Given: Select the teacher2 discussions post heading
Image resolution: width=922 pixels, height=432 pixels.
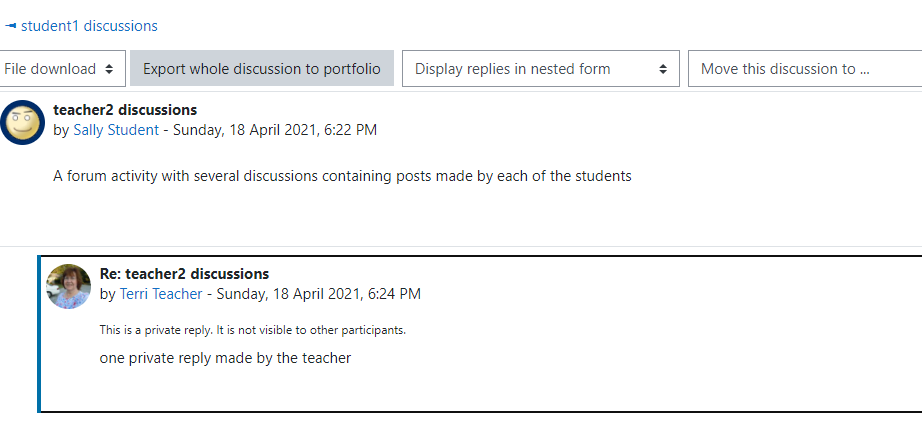Looking at the screenshot, I should tap(125, 110).
